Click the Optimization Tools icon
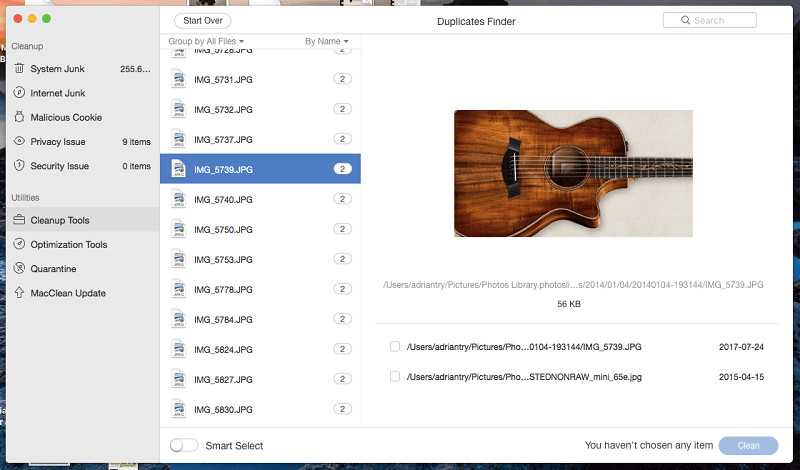Screen dimensions: 800x470 click(x=19, y=244)
